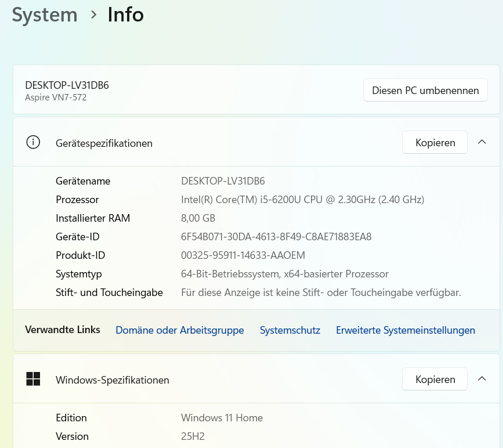Go back to System breadcrumb
The width and height of the screenshot is (503, 448).
click(x=45, y=15)
